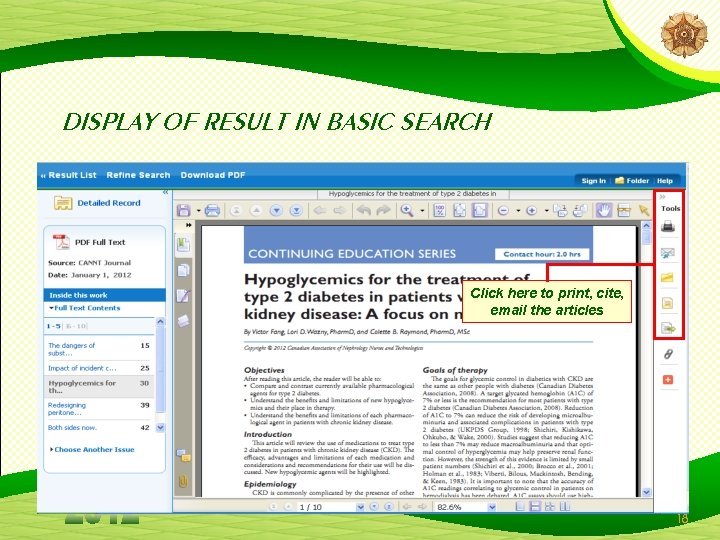Select the 1 - 5 contents range

click(53, 326)
